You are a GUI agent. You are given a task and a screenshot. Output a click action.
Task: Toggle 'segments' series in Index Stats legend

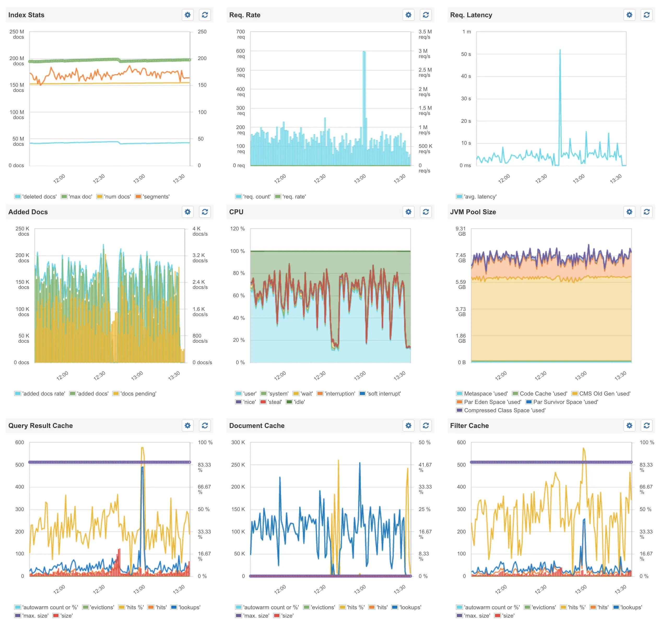156,196
